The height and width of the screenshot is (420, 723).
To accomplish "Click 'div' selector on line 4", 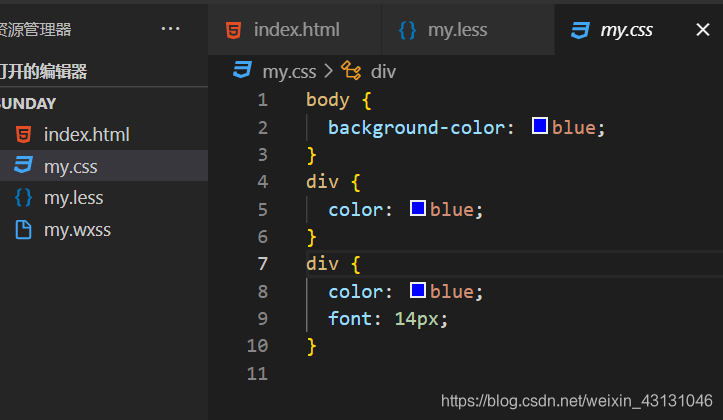I will [322, 182].
